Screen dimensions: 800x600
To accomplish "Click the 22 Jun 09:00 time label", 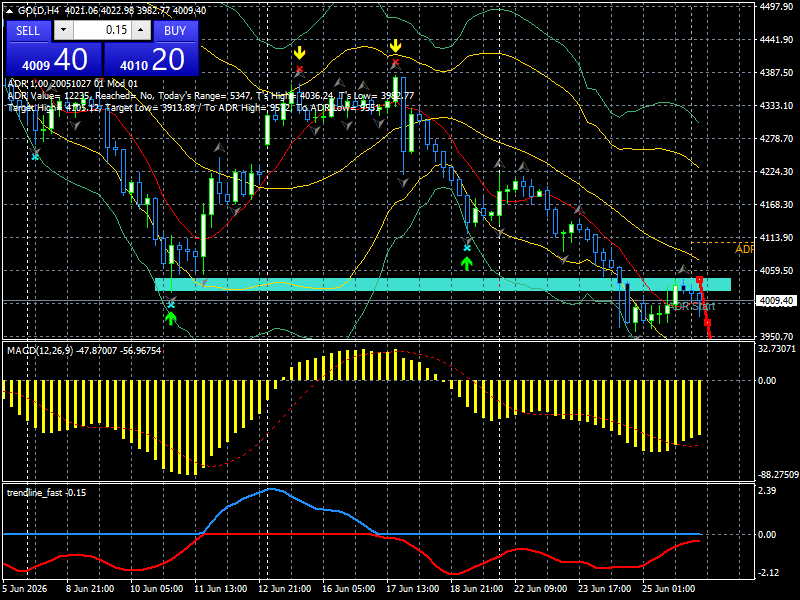I will 540,589.
